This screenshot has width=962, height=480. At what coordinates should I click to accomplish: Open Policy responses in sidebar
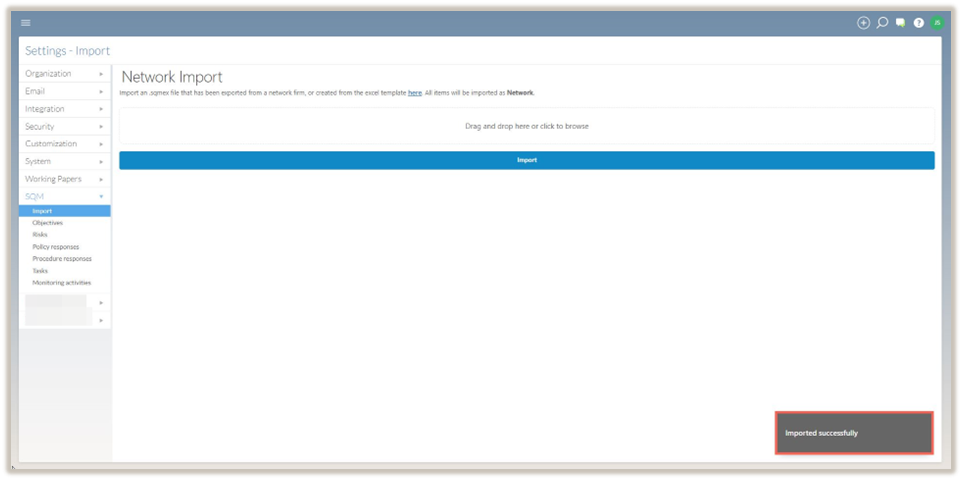(55, 247)
